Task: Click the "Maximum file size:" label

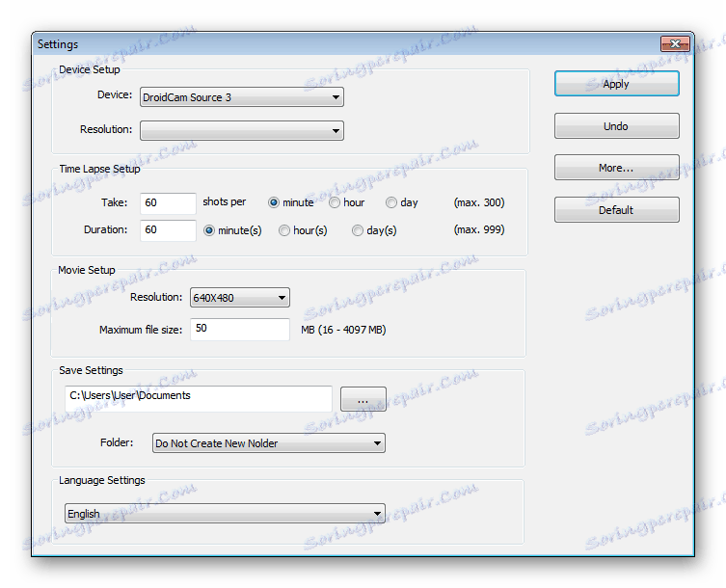Action: tap(141, 330)
